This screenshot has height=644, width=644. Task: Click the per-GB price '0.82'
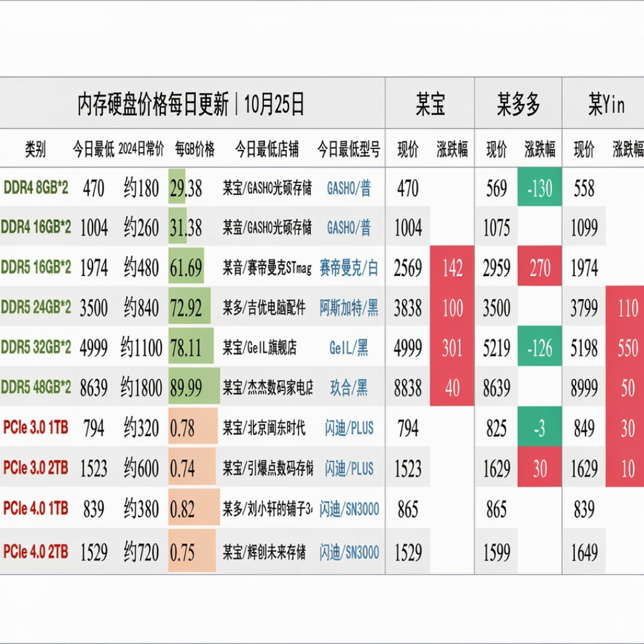(182, 509)
